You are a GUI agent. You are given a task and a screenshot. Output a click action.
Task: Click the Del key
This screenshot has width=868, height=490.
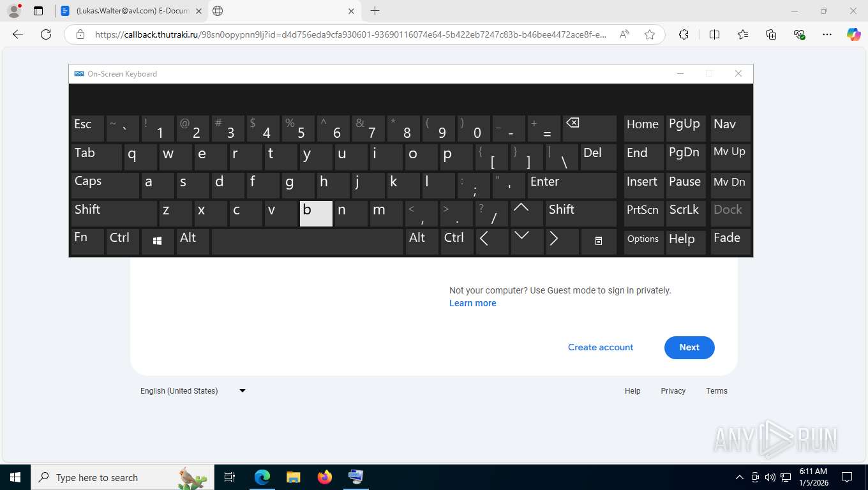tap(599, 156)
